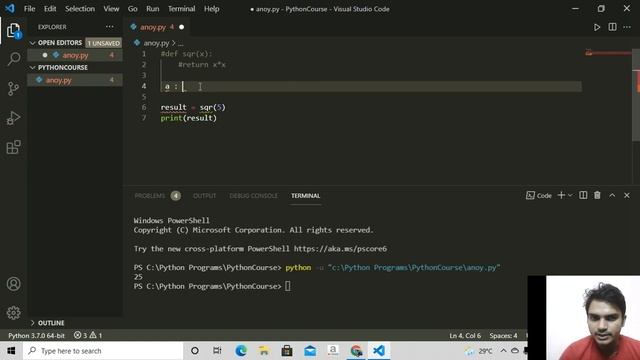This screenshot has width=640, height=360.
Task: Open Explorer Views and More Actions ellipsis
Action: click(x=110, y=27)
